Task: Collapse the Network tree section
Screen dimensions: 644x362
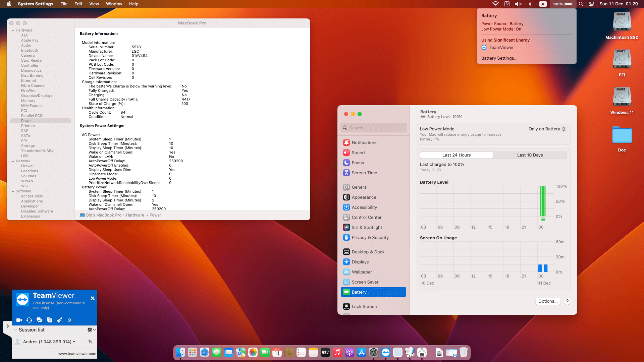Action: tap(13, 161)
